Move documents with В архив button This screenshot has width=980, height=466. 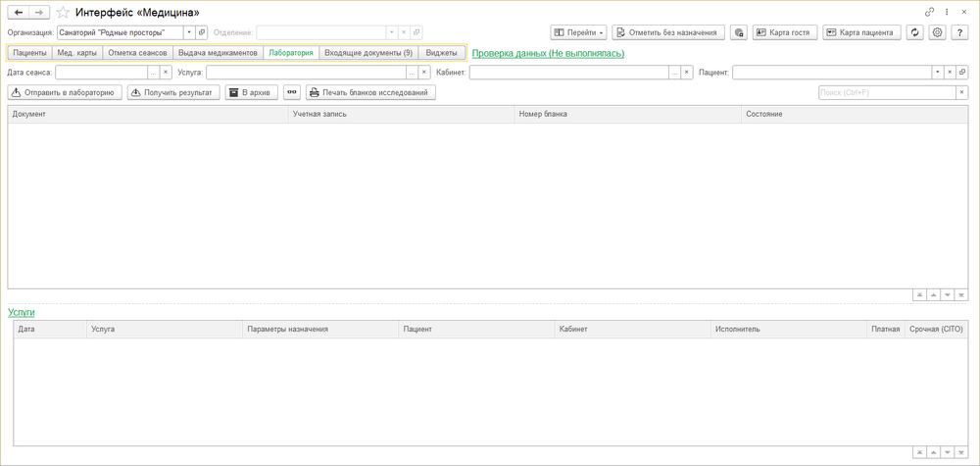[251, 92]
